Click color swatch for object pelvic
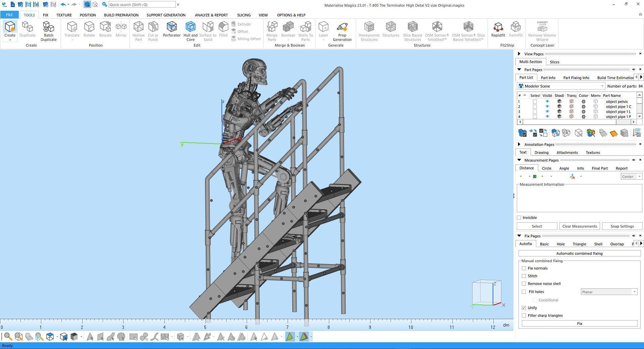The height and width of the screenshot is (349, 644). point(583,102)
